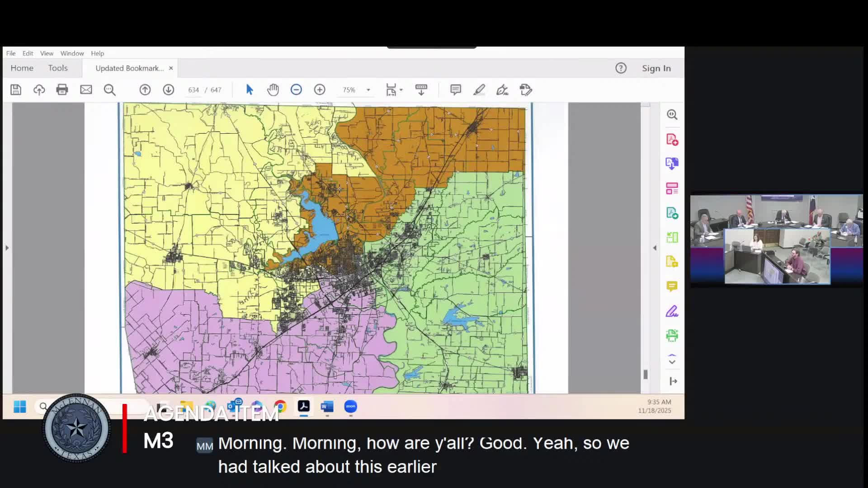Go to previous page arrow
The width and height of the screenshot is (868, 488).
pyautogui.click(x=145, y=90)
